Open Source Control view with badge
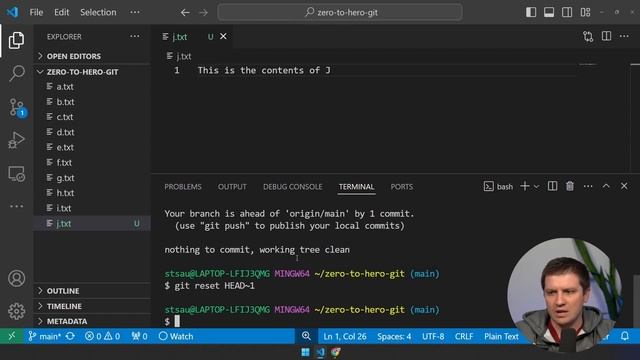This screenshot has width=640, height=360. click(x=17, y=108)
